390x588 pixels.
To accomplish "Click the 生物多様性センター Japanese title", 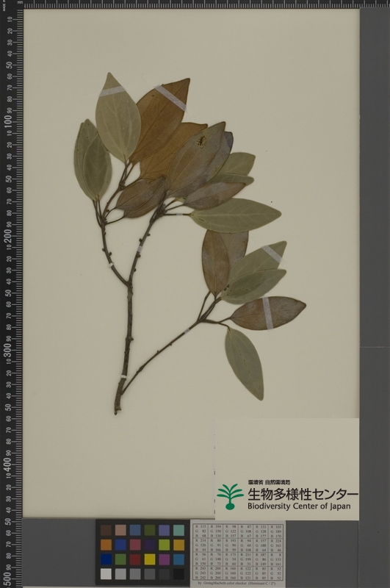I will (303, 494).
